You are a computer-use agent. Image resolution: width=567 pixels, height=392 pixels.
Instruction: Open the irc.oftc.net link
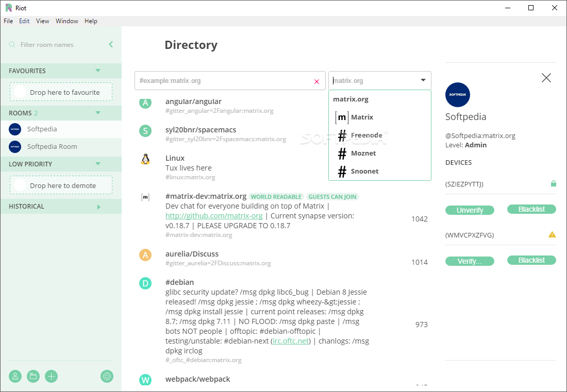point(291,340)
